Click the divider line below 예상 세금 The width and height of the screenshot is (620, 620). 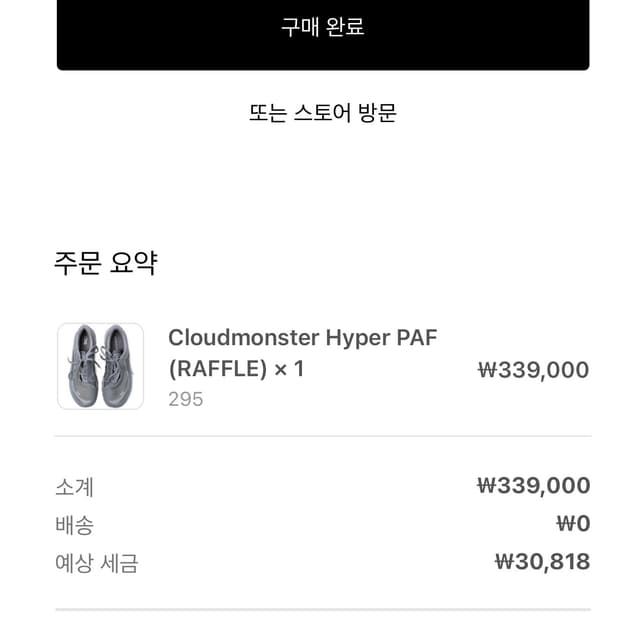click(322, 609)
